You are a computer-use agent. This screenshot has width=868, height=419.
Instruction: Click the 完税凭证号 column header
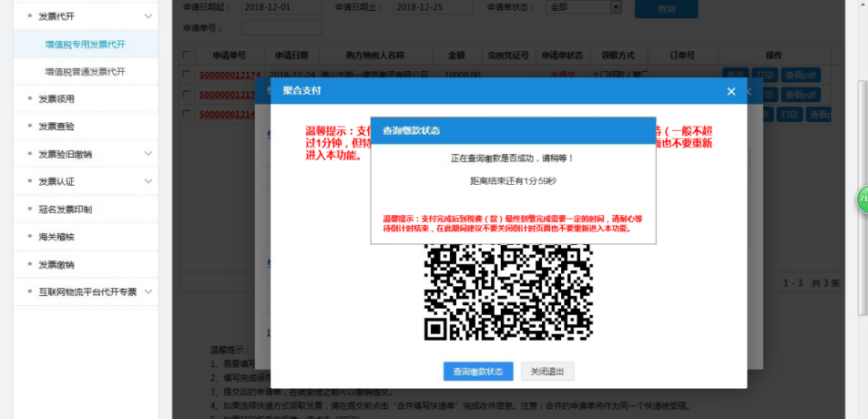click(x=508, y=56)
